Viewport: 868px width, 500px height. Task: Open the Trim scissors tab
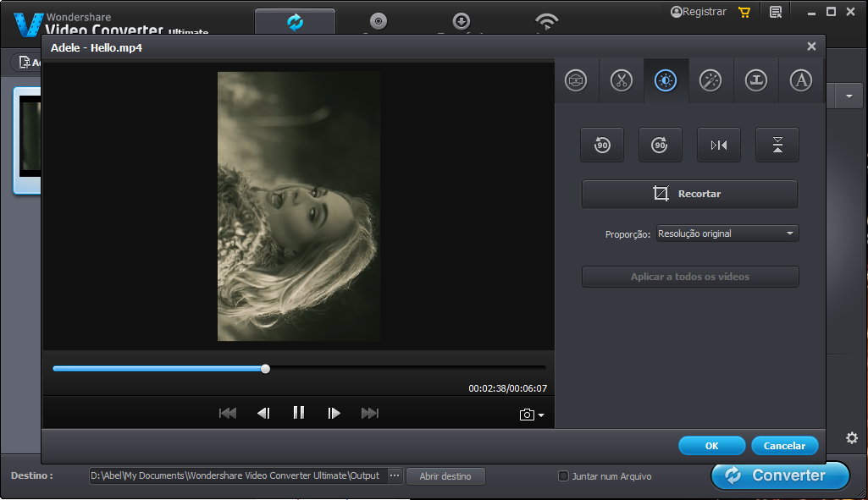pyautogui.click(x=621, y=80)
